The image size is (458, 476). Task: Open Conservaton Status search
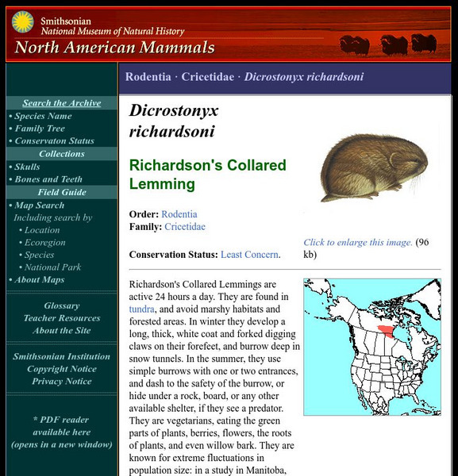pos(54,141)
